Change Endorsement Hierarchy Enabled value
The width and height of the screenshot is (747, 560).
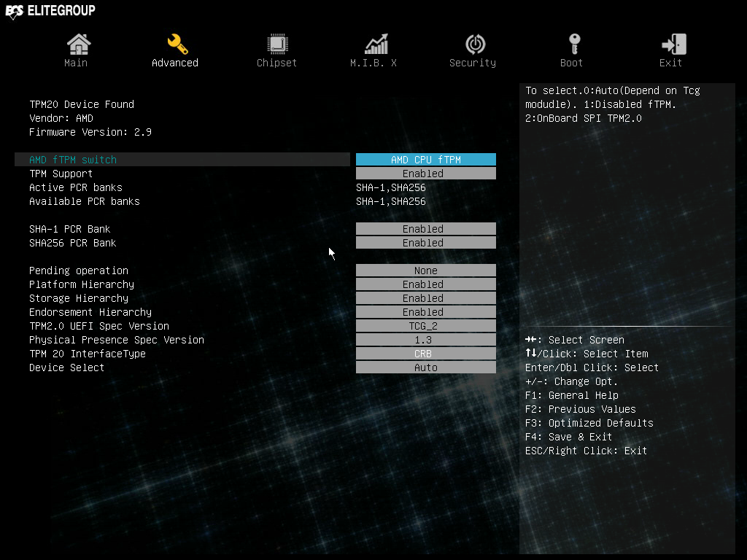click(x=426, y=312)
